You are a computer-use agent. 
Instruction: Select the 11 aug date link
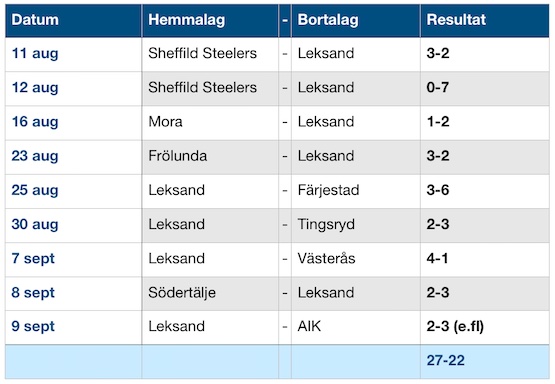[35, 54]
